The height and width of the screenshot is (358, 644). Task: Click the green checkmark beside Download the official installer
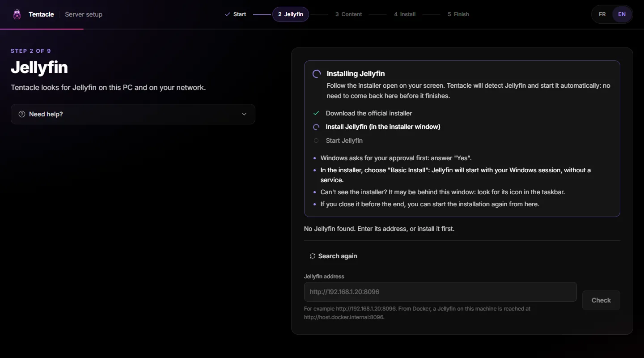pos(316,113)
